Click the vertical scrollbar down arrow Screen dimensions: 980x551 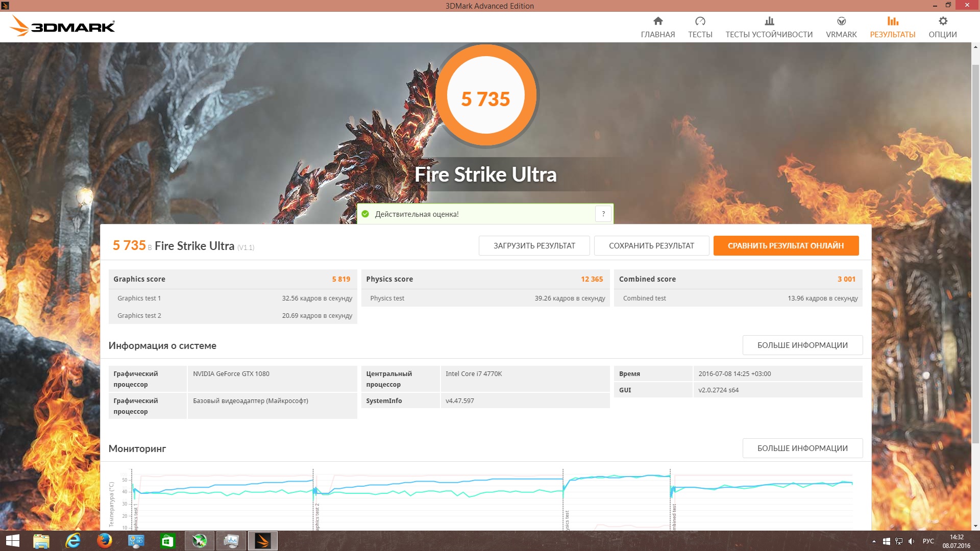tap(975, 526)
